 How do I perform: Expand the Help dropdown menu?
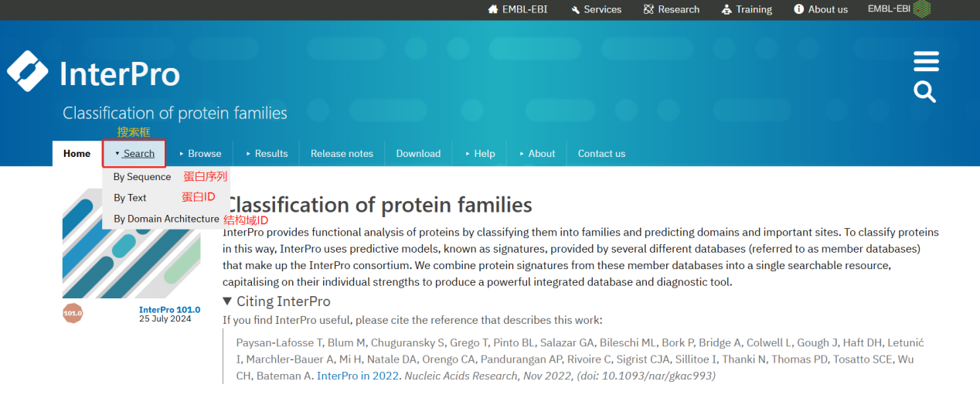479,153
